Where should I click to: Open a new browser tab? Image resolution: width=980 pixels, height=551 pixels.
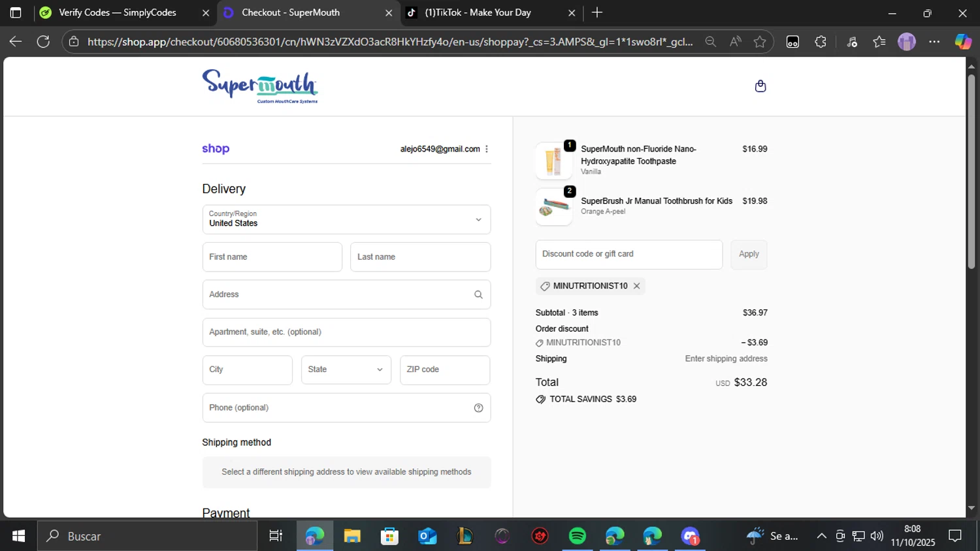click(x=597, y=12)
